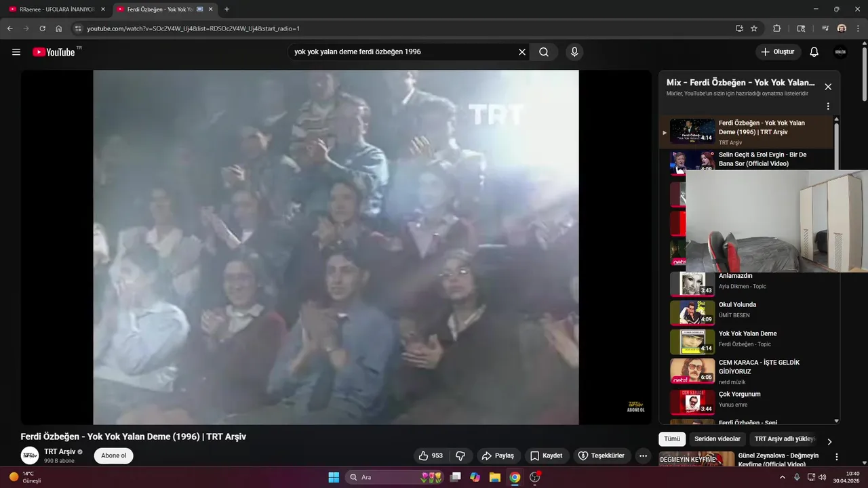The image size is (868, 488).
Task: Select the Tümü filter chip
Action: [672, 439]
